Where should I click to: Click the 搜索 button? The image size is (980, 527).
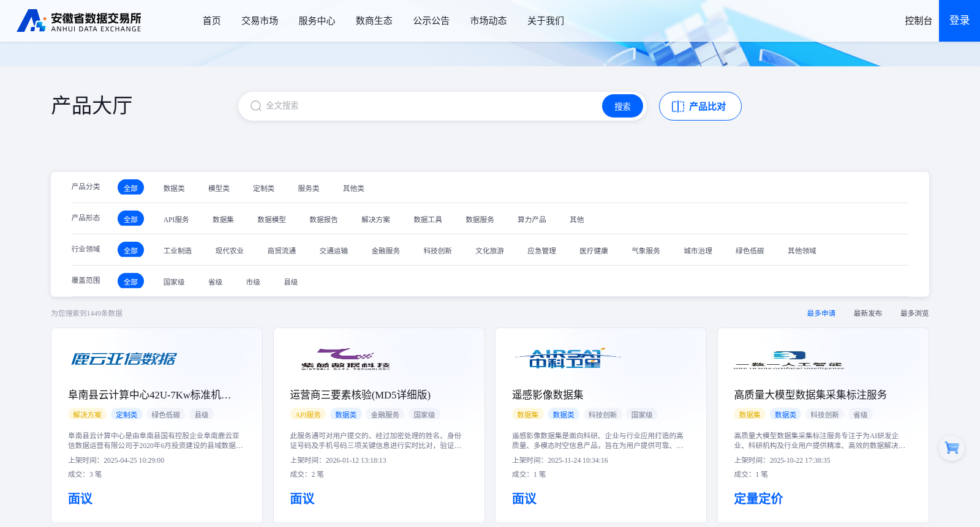click(x=622, y=106)
